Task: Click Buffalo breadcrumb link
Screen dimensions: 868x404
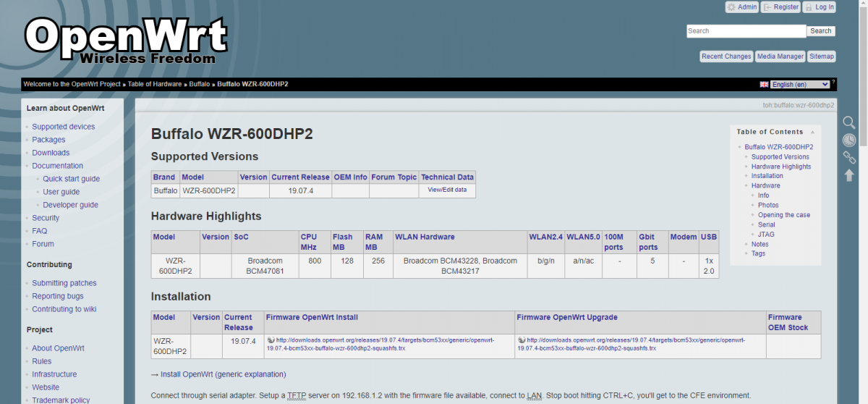Action: pos(200,84)
